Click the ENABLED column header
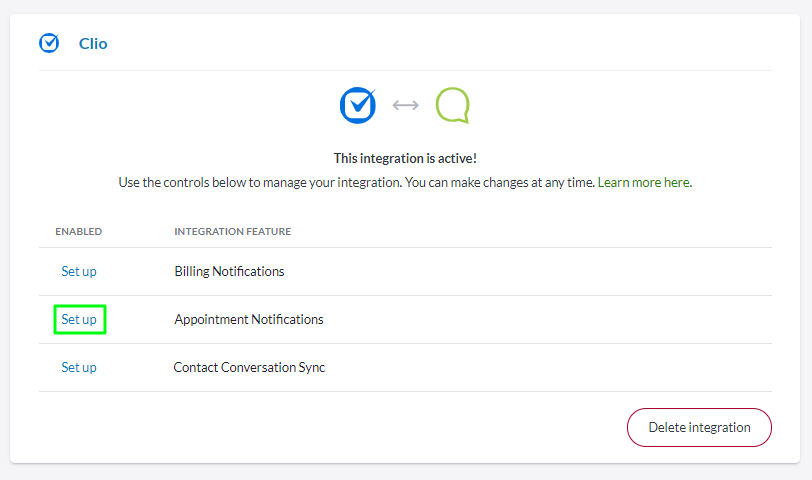 click(x=78, y=232)
